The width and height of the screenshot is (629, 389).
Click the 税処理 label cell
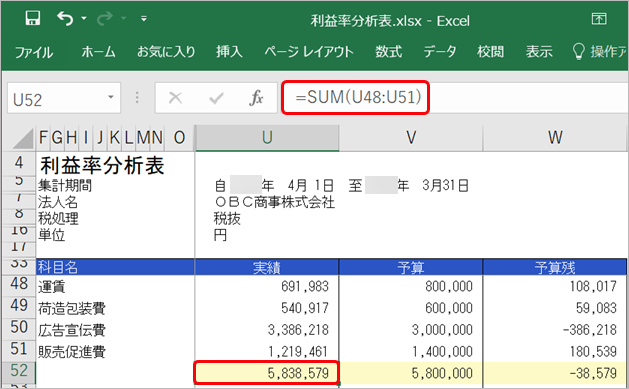coord(58,219)
